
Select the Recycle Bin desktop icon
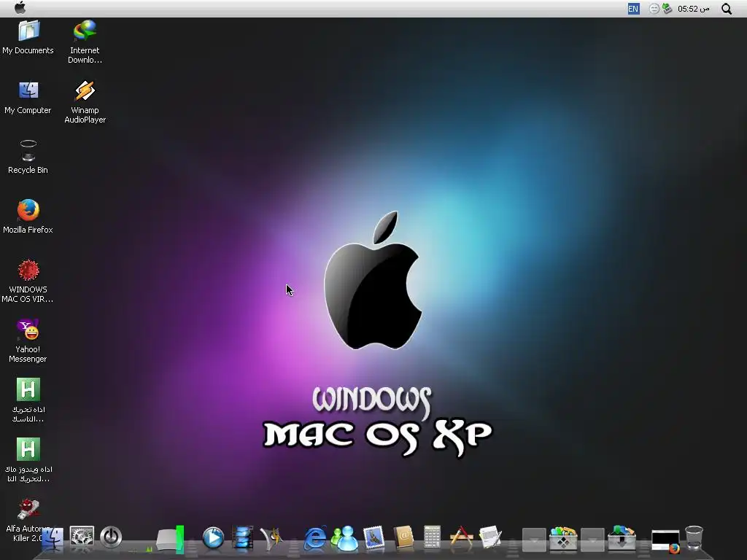[28, 157]
